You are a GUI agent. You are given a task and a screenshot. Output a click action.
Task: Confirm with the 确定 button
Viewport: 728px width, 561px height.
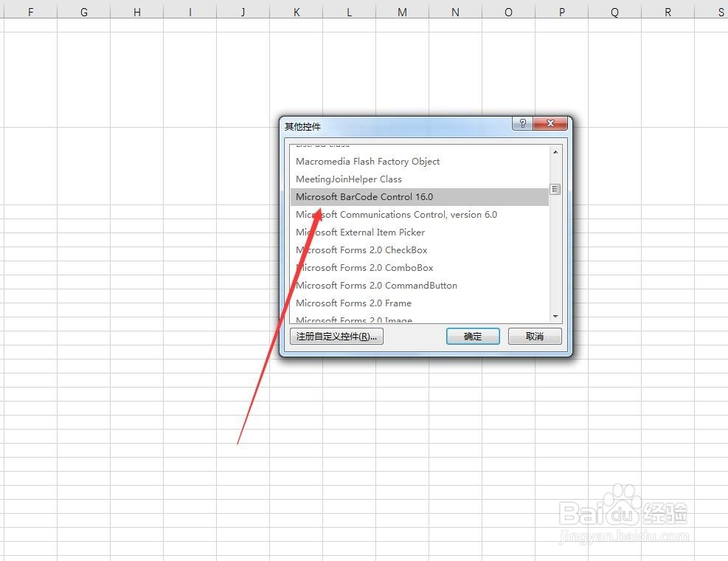(473, 336)
